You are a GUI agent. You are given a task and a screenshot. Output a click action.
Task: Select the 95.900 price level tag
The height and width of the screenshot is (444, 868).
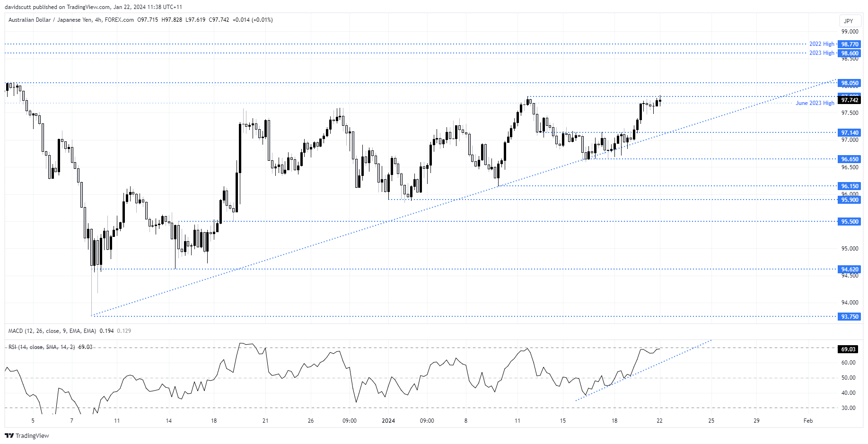pos(850,200)
